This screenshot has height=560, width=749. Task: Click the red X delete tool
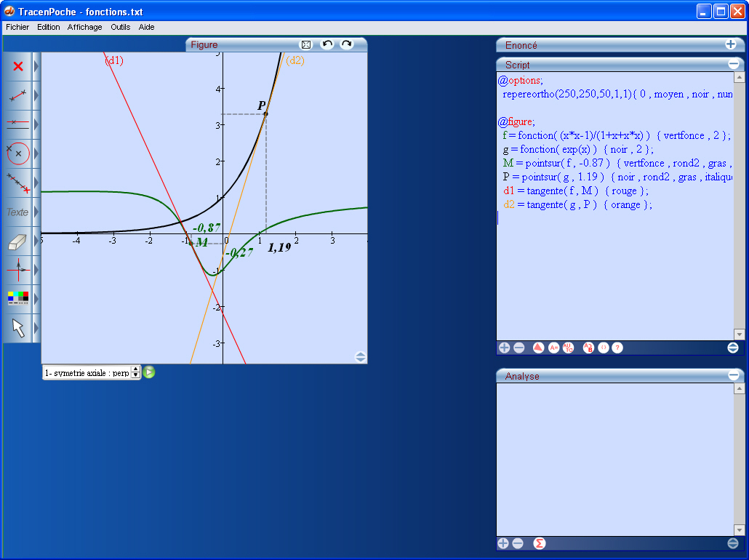(x=18, y=66)
